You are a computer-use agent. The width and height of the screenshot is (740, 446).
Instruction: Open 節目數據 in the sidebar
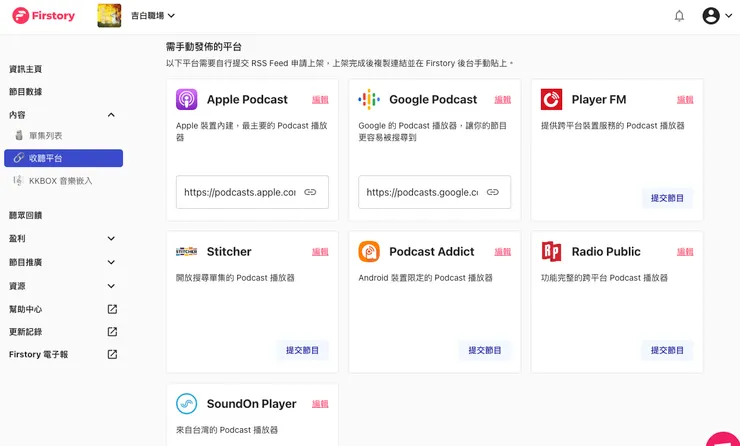[25, 92]
